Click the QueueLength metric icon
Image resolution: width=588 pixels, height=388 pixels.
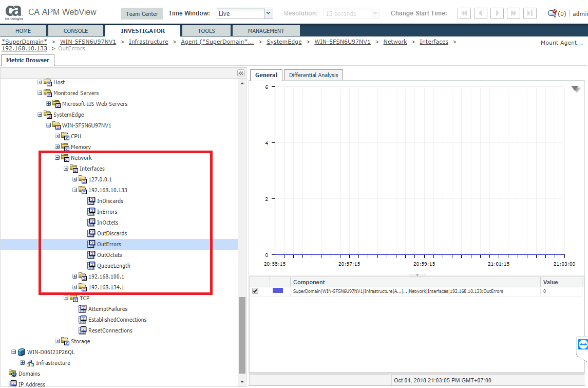click(x=91, y=266)
